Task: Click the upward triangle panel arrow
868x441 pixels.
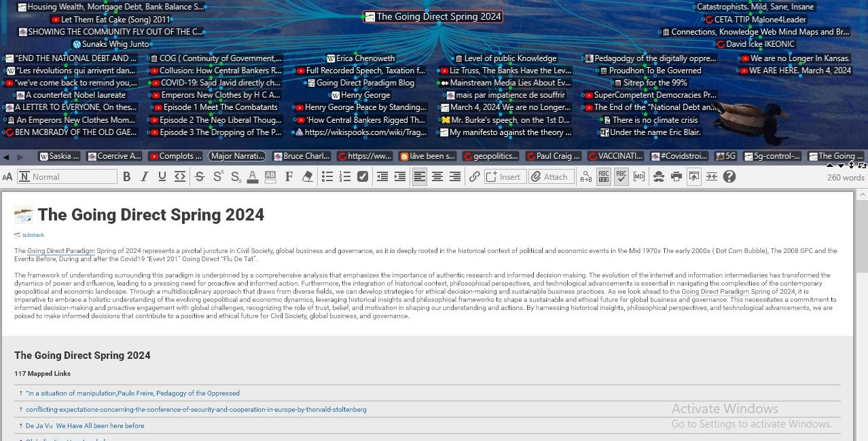Action: tap(830, 165)
